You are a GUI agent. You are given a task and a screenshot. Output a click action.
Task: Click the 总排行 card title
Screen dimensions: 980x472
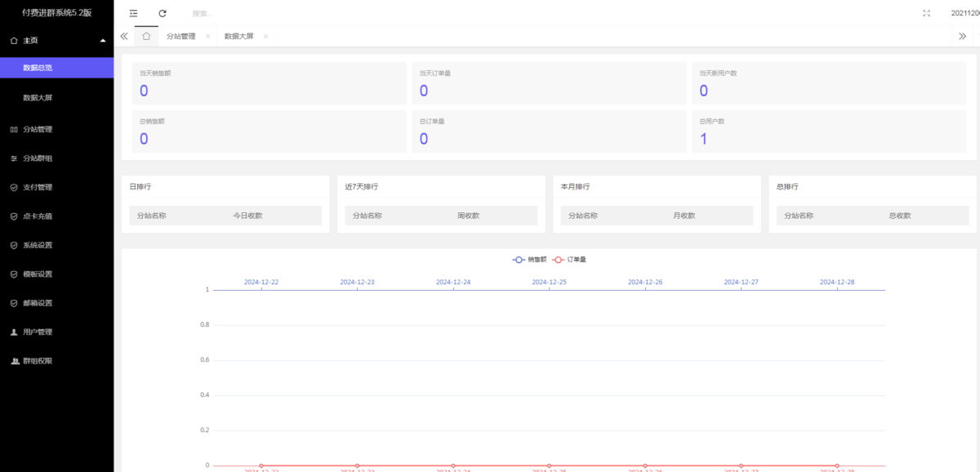click(787, 187)
